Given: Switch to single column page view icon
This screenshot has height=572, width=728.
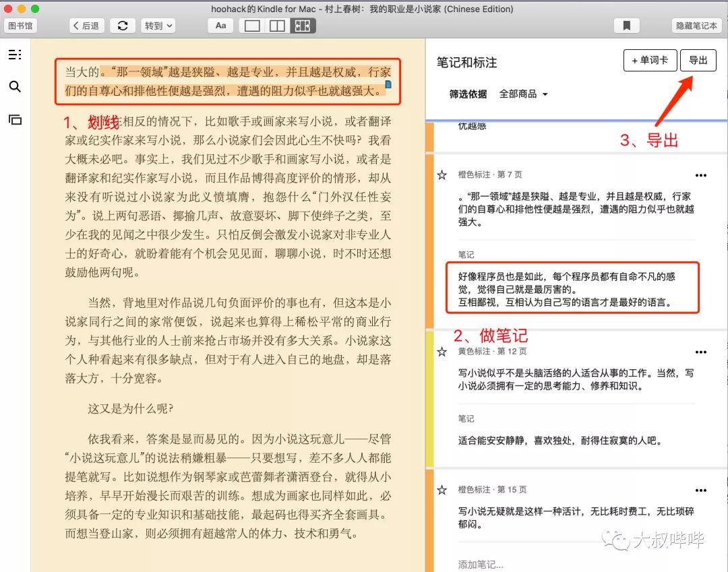Looking at the screenshot, I should click(253, 25).
